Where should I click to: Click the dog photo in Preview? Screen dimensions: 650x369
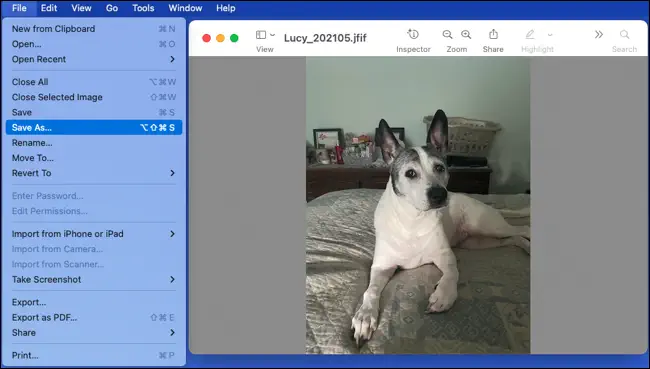[418, 205]
